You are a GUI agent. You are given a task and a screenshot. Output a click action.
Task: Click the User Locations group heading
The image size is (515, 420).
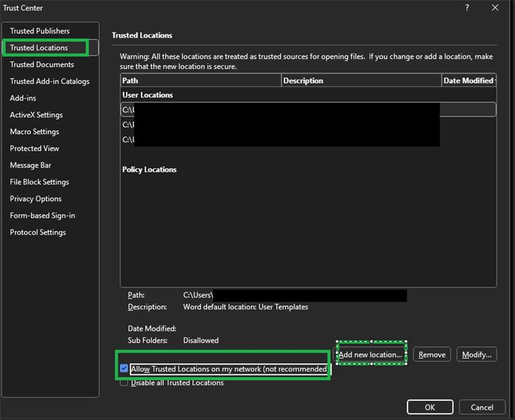[147, 95]
